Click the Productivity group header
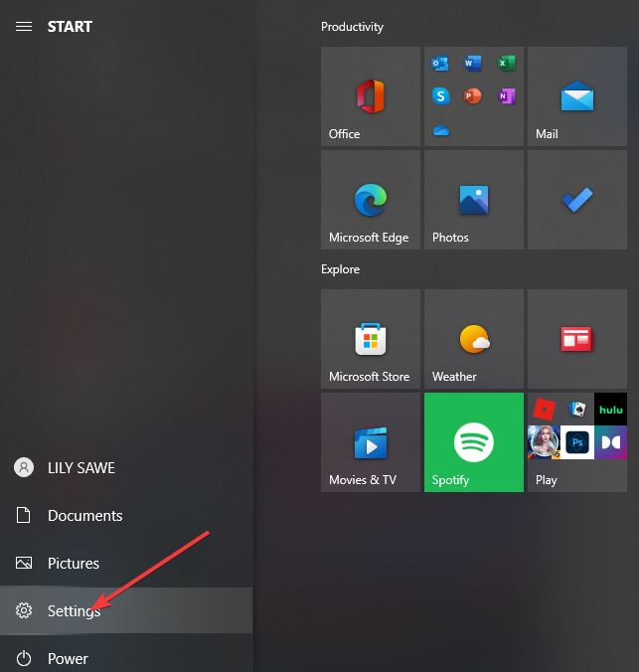Screen dimensions: 639x672 pyautogui.click(x=352, y=27)
